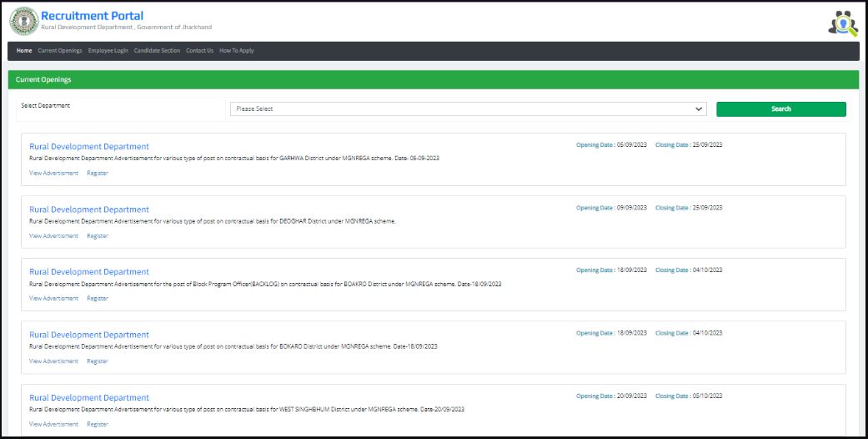868x439 pixels.
Task: View Advertisement for DEOGHAR District posting
Action: pyautogui.click(x=53, y=236)
